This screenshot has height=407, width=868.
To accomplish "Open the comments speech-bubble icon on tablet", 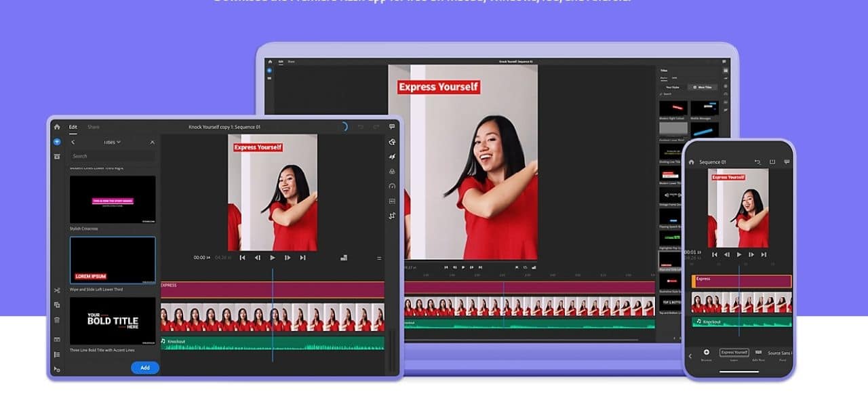I will pyautogui.click(x=392, y=127).
